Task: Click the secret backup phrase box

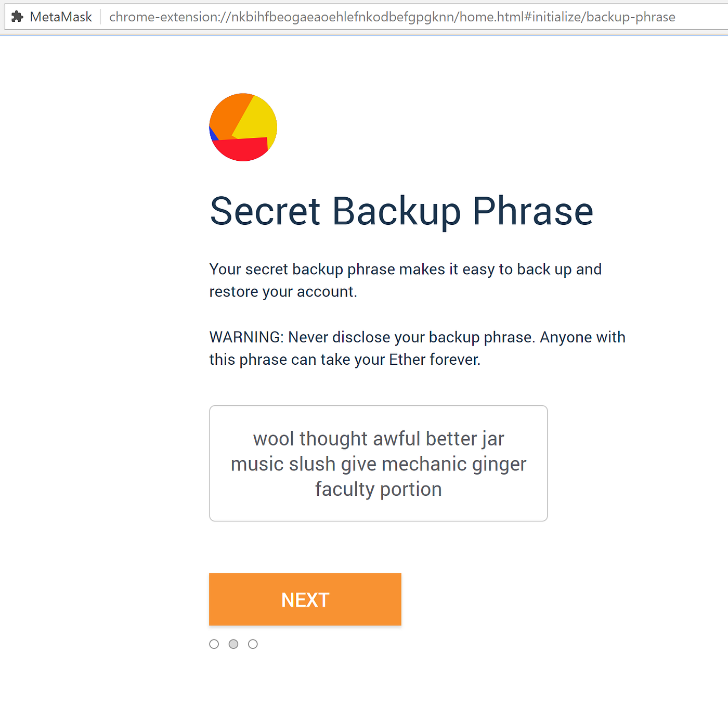Action: coord(378,463)
